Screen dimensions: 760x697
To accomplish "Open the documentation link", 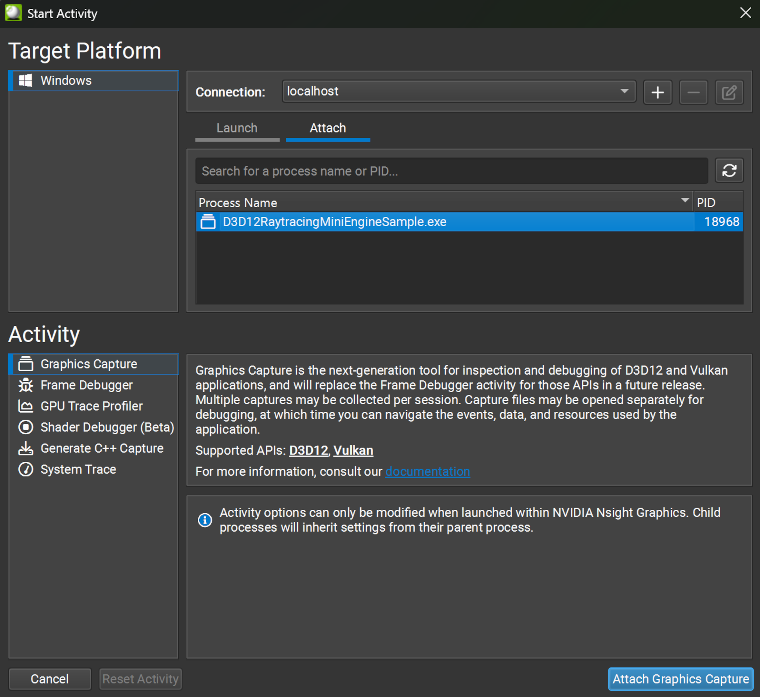I will point(427,471).
